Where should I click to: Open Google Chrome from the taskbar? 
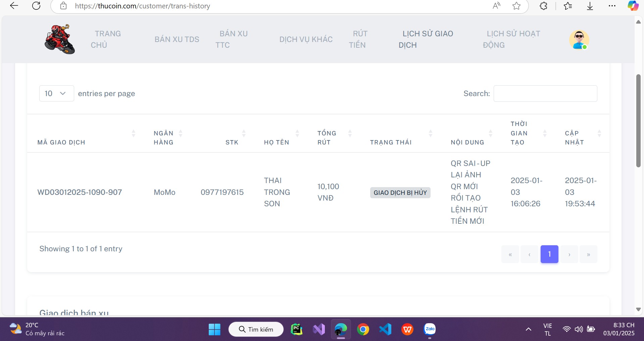[363, 329]
